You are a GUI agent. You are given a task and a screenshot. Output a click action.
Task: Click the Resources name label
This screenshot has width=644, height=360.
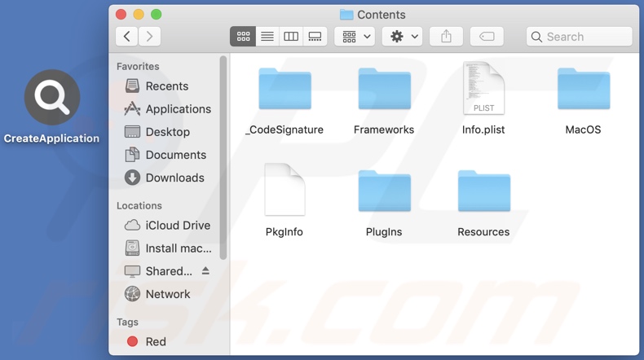[x=483, y=232]
